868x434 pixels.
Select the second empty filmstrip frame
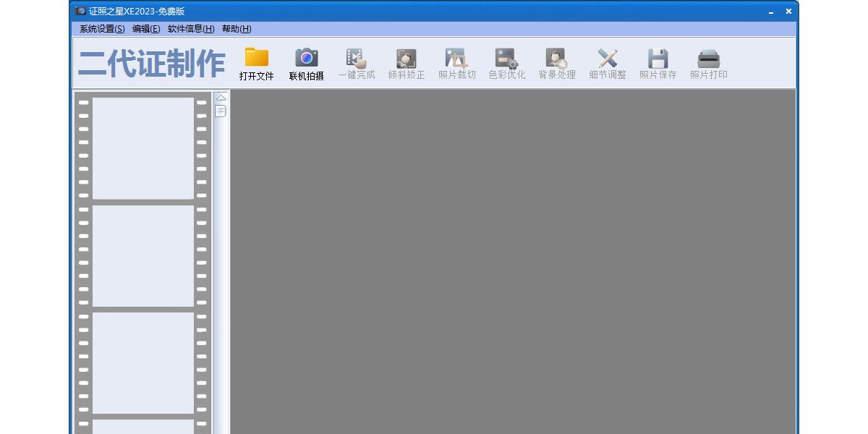point(143,256)
